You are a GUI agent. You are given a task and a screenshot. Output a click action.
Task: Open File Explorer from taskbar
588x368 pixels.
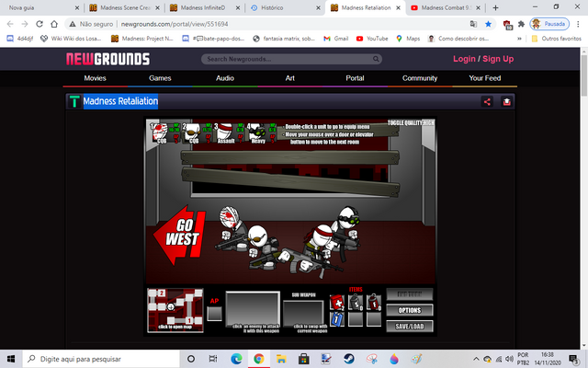pyautogui.click(x=281, y=359)
